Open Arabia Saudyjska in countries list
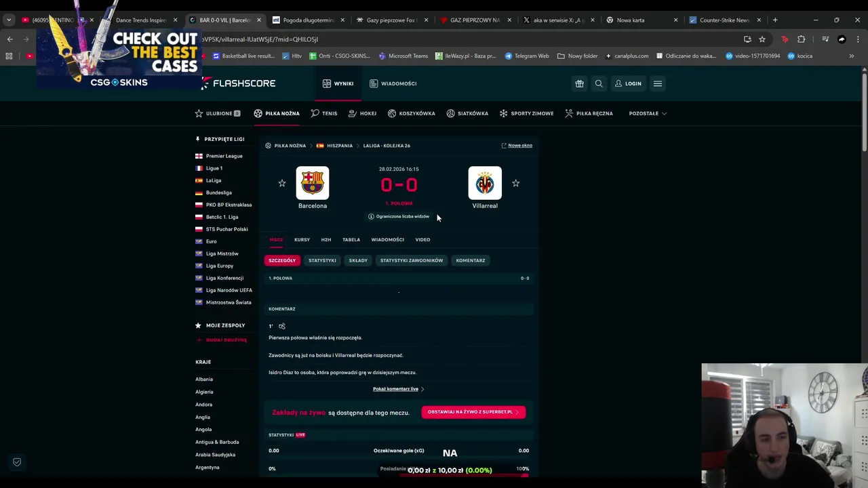 point(216,455)
